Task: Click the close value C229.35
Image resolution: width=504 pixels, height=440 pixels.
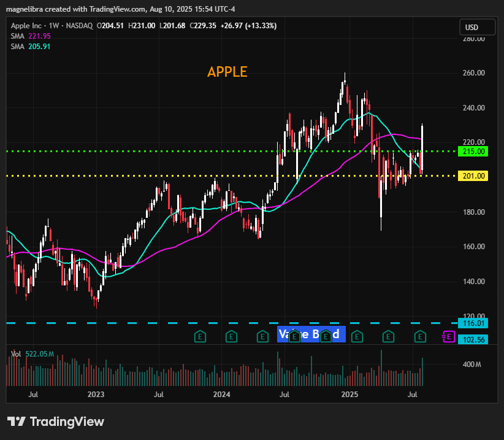Action: coord(203,26)
